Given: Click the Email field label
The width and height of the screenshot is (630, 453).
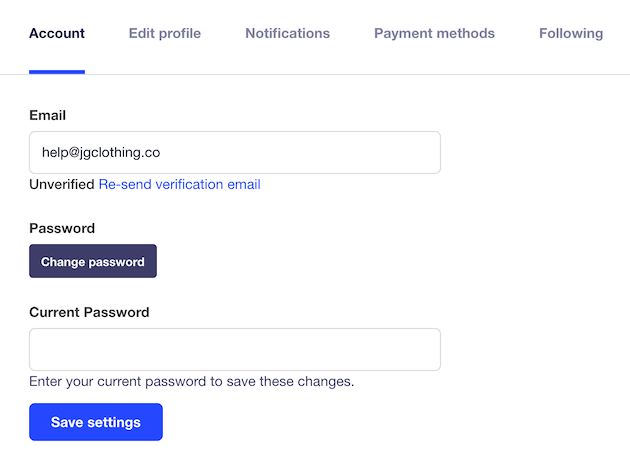Looking at the screenshot, I should pyautogui.click(x=48, y=116).
